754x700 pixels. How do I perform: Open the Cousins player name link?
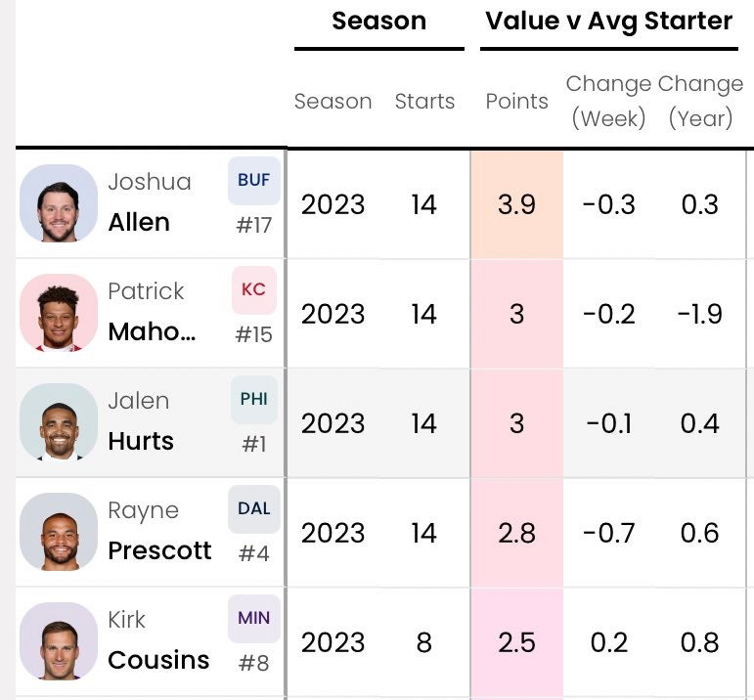pos(158,661)
